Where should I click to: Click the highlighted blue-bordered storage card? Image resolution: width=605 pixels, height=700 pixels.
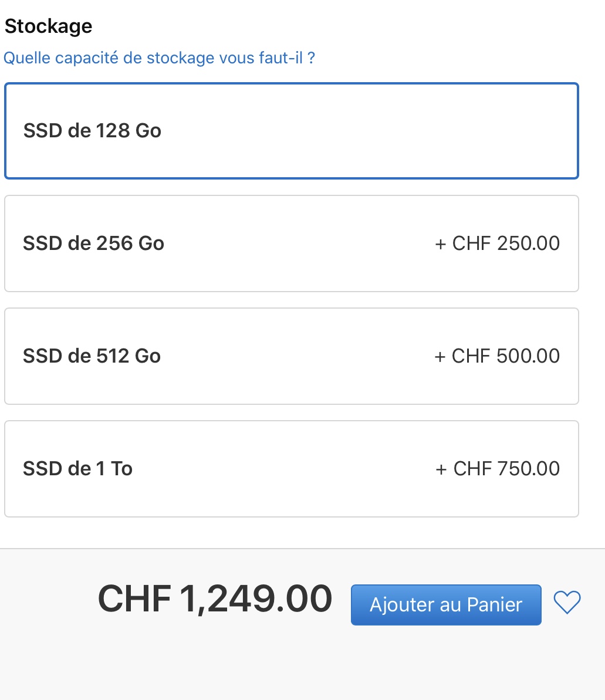tap(291, 131)
